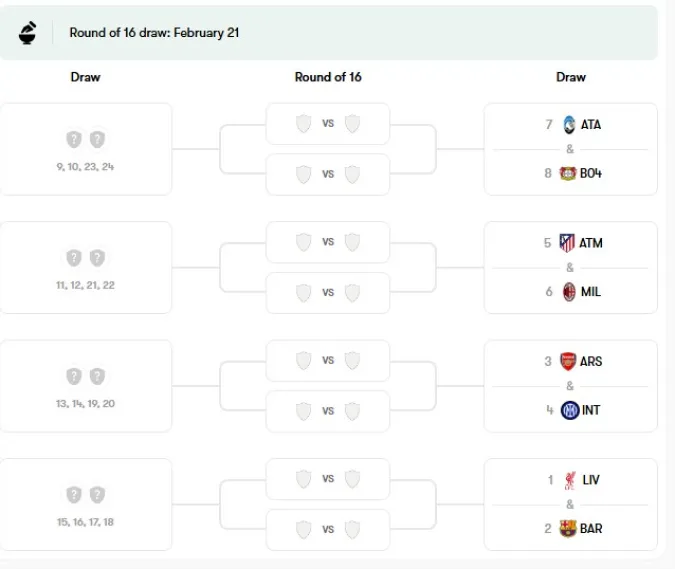
Task: Click the Atalanta club crest
Action: click(x=570, y=125)
